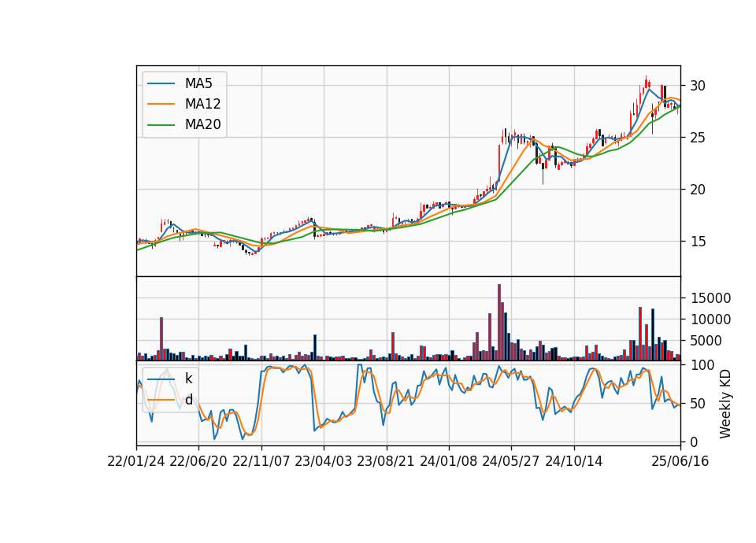Click the 25/06/16 date tick label
Viewport: 756px width, 543px height.
point(680,461)
